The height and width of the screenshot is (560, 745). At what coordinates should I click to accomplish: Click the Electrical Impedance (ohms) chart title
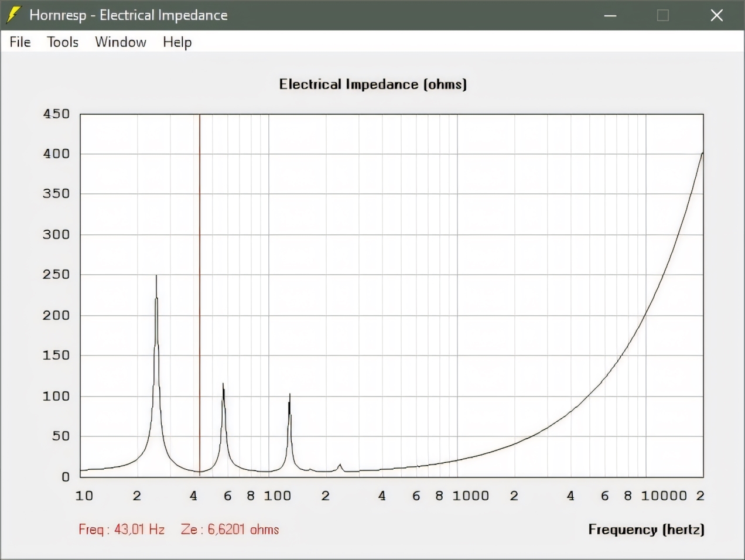click(x=372, y=84)
